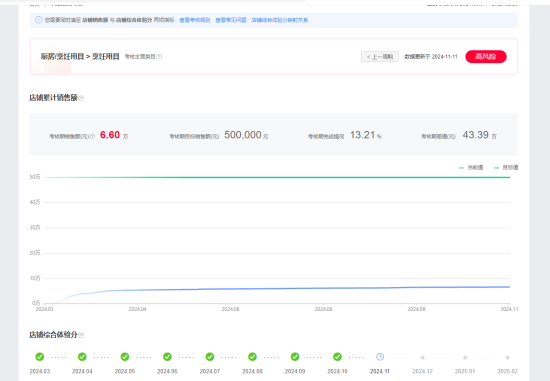Open the 查看考核规则 link

[195, 20]
